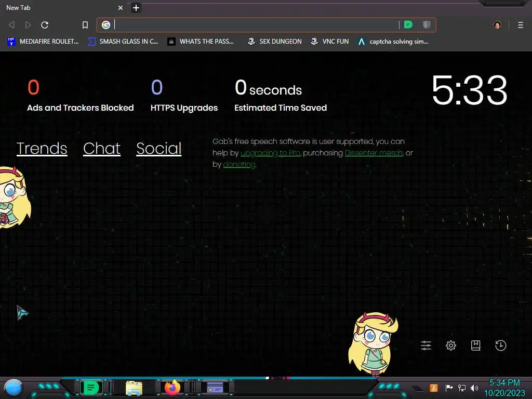Open SMASH GLASS IN C... bookmark
This screenshot has height=399, width=532.
coord(123,42)
